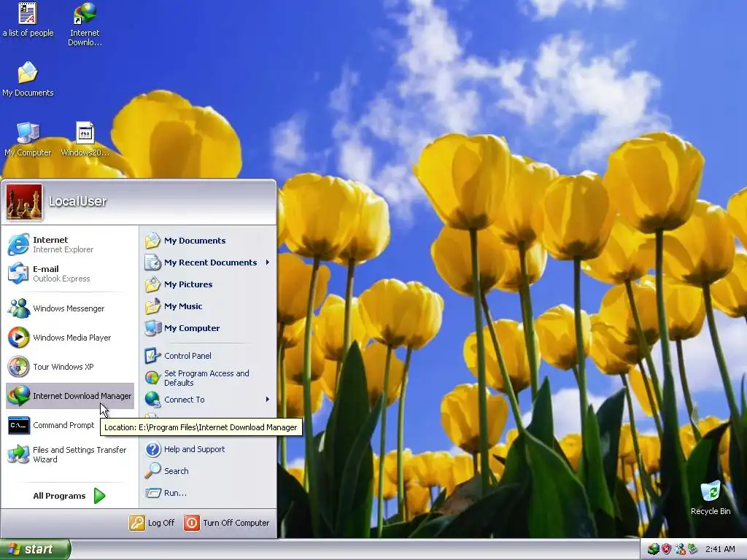747x560 pixels.
Task: Click the Windows Media Player play icon
Action: pyautogui.click(x=18, y=338)
